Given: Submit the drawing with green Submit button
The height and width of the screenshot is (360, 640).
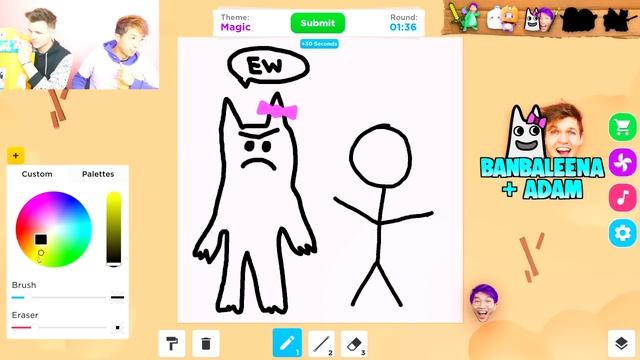Looking at the screenshot, I should (x=318, y=23).
